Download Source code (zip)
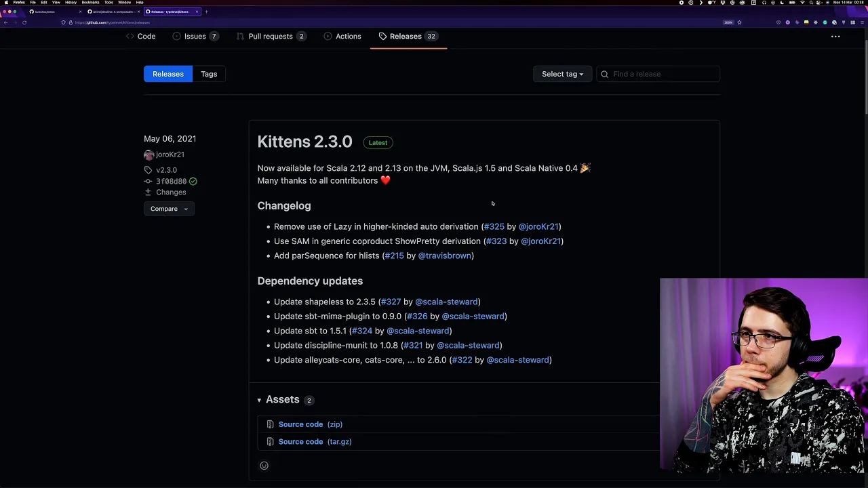 coord(310,424)
